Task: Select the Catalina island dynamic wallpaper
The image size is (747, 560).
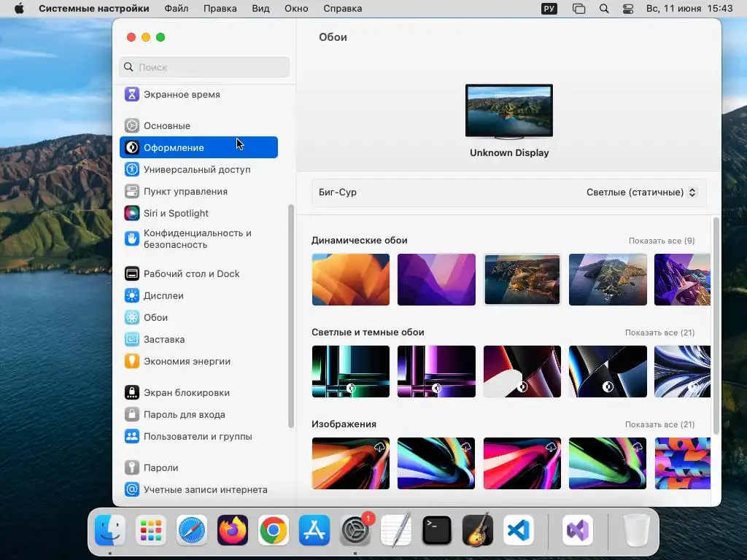Action: 608,279
